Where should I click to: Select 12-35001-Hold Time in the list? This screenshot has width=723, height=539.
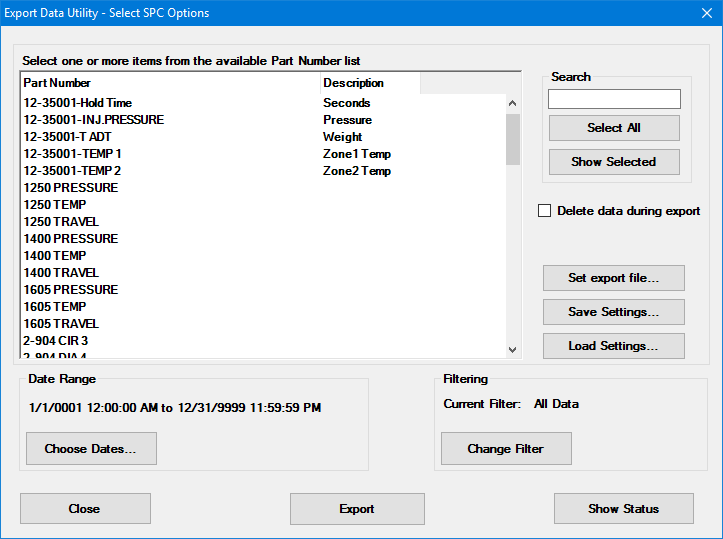coord(78,103)
